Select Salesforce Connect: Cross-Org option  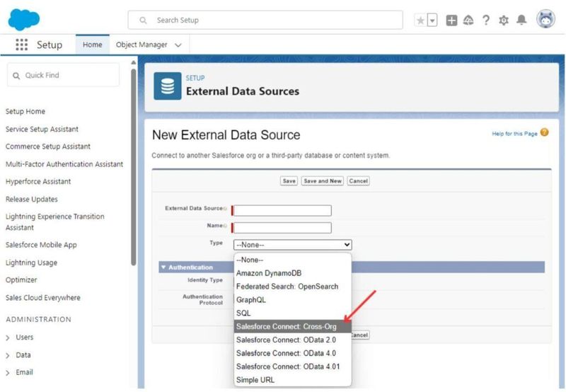pyautogui.click(x=292, y=327)
